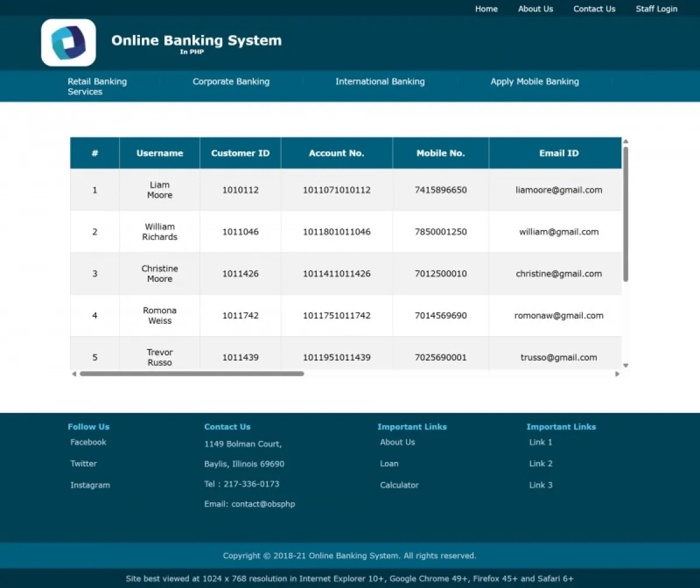
Task: Select Apply Mobile Banking menu
Action: 535,82
